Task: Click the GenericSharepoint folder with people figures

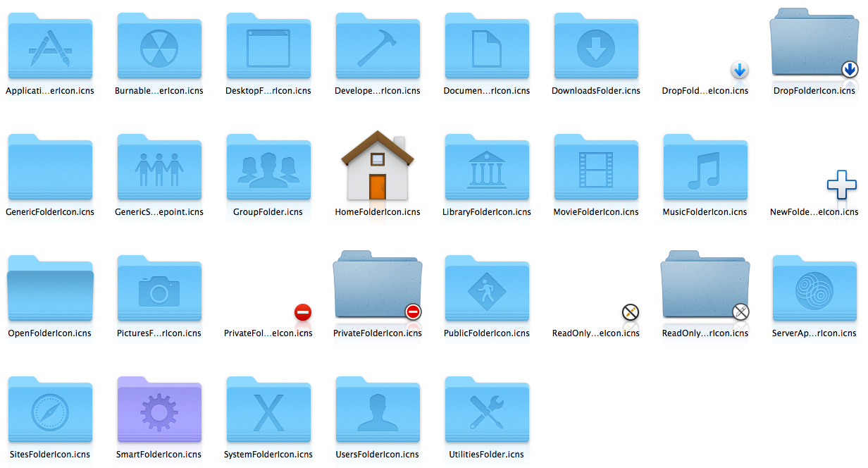Action: click(159, 167)
